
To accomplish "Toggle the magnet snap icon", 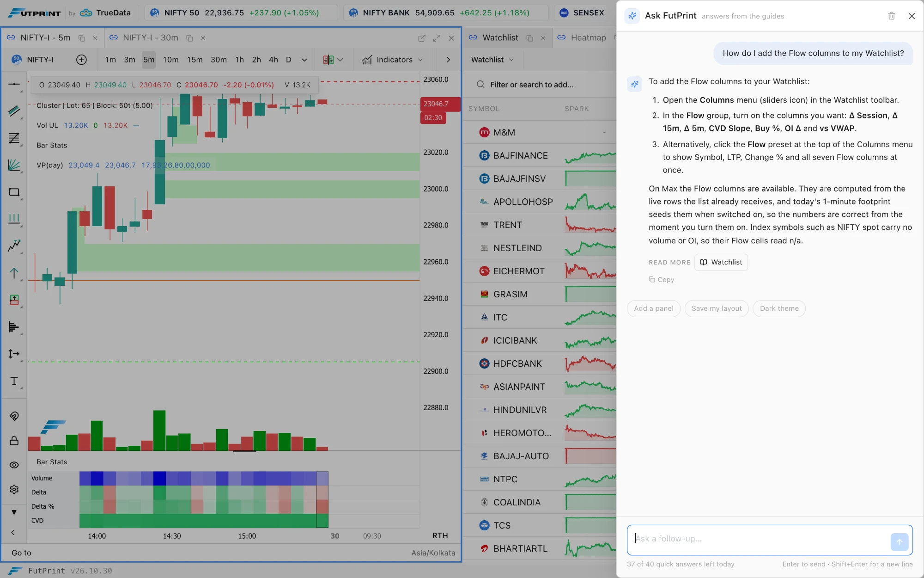I will pyautogui.click(x=14, y=416).
